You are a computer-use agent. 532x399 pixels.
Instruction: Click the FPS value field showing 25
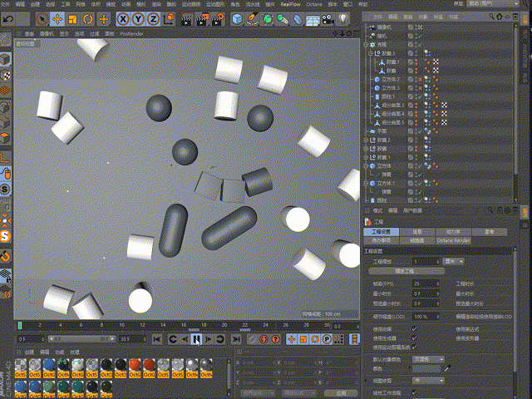[426, 283]
